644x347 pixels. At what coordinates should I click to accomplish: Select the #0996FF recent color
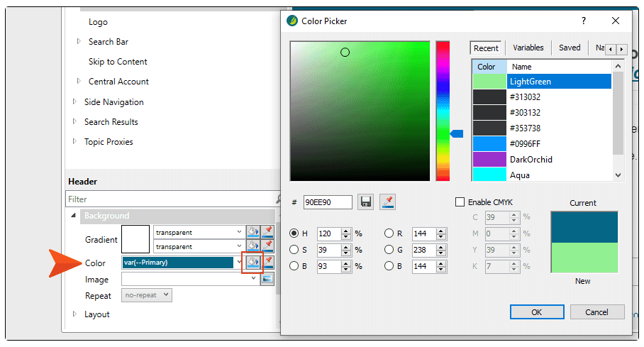coord(542,144)
